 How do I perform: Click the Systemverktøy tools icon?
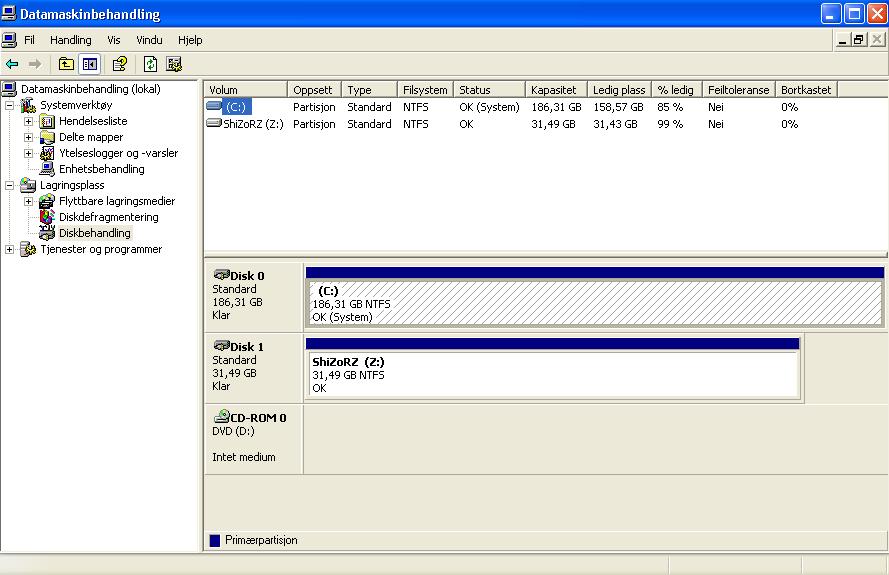tap(28, 105)
